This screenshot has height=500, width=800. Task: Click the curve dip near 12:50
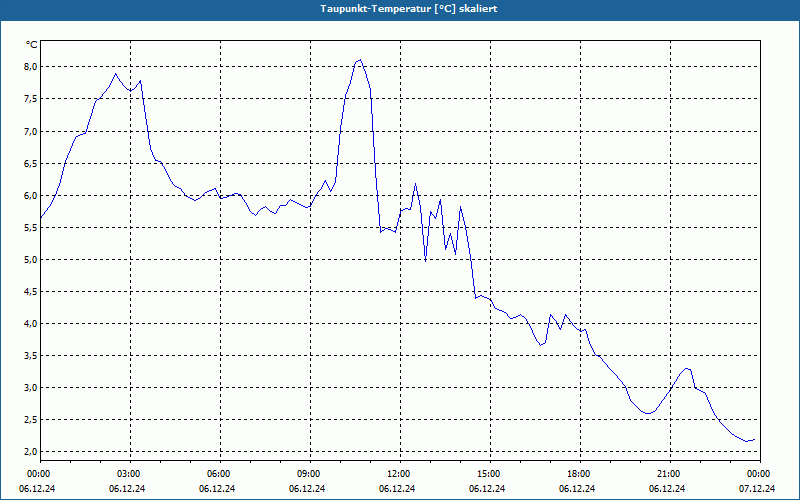(426, 261)
